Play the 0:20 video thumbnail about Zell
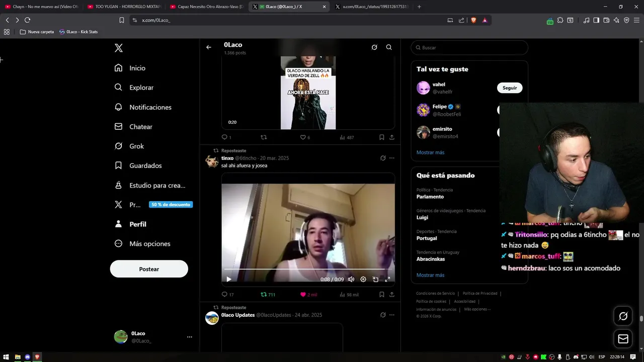This screenshot has height=362, width=644. click(x=308, y=93)
